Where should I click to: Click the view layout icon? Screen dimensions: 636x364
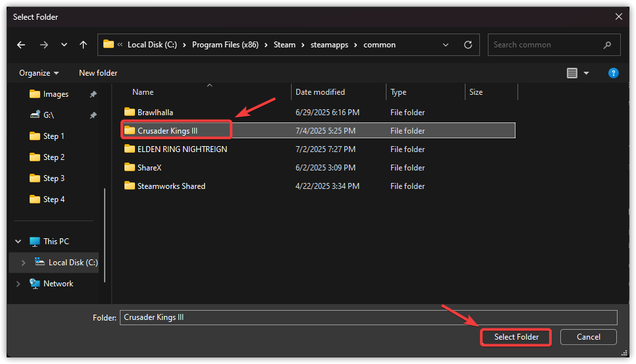click(572, 73)
